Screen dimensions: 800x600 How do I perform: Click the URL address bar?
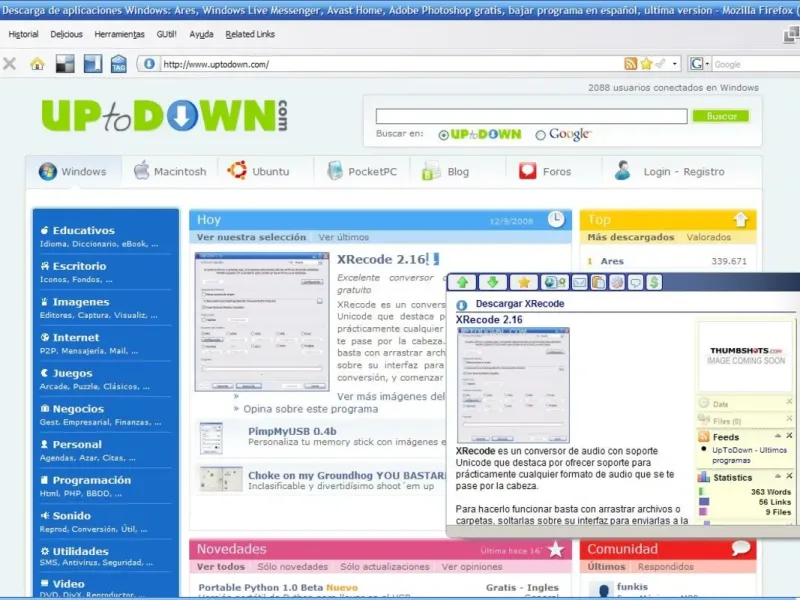pos(390,64)
